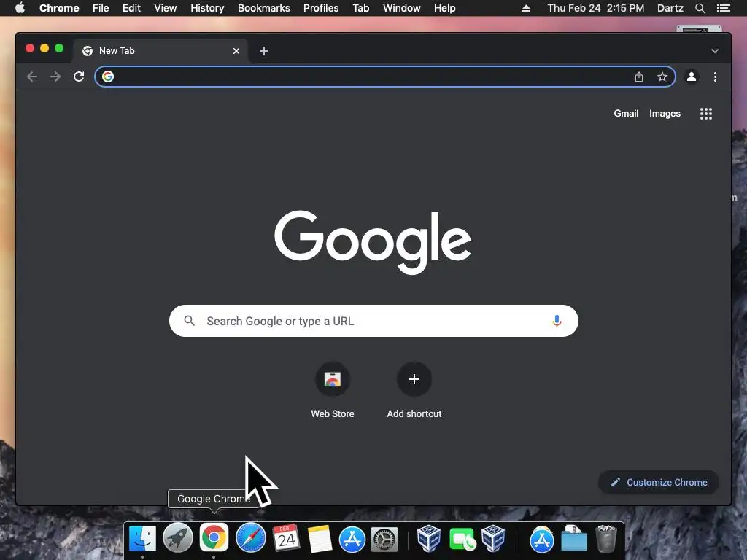
Task: Open the File menu
Action: point(101,8)
